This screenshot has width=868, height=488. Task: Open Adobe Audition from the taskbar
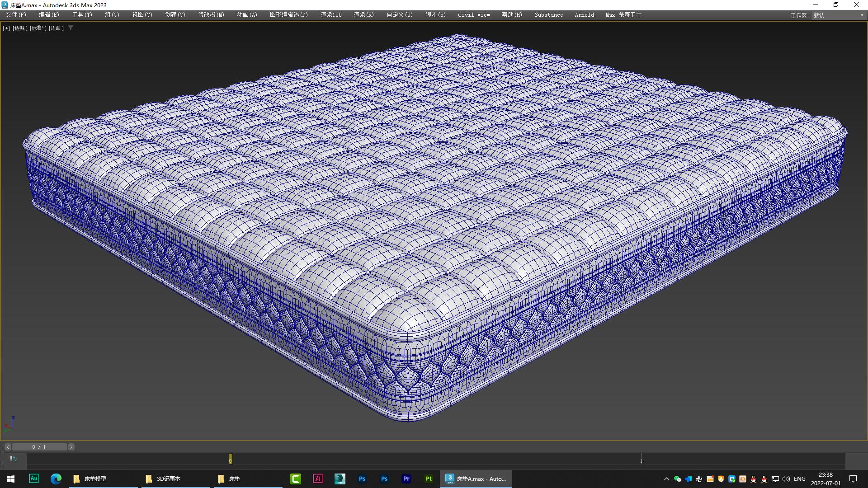pyautogui.click(x=34, y=479)
